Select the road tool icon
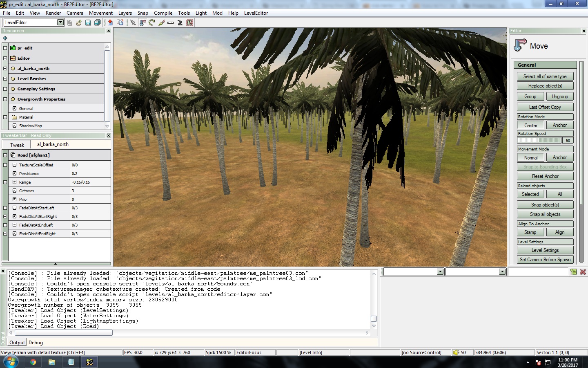 (x=180, y=22)
